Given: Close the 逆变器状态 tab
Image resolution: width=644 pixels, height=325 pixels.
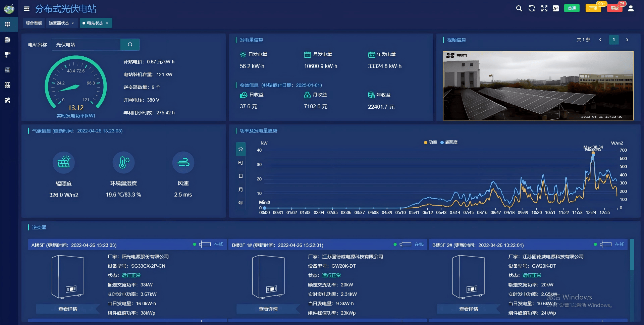Looking at the screenshot, I should pyautogui.click(x=73, y=23).
